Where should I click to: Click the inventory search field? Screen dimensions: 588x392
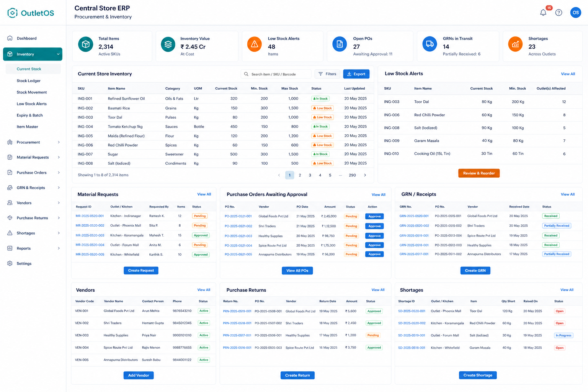coord(276,74)
